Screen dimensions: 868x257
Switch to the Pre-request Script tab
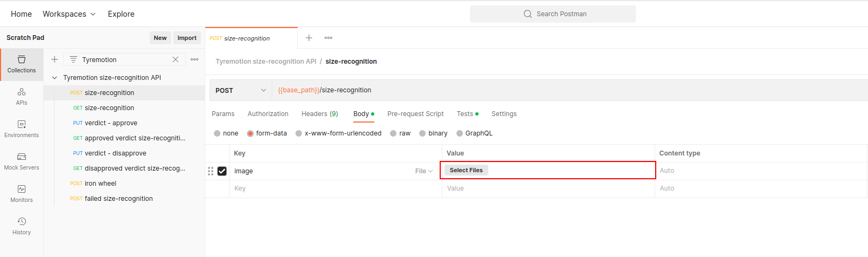tap(415, 114)
